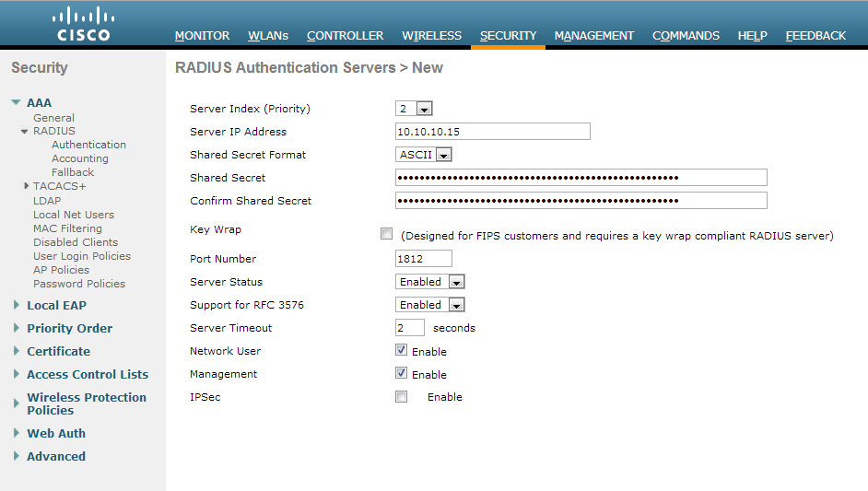This screenshot has width=868, height=491.
Task: Expand the TACACS+ subtree arrow
Action: pos(26,186)
